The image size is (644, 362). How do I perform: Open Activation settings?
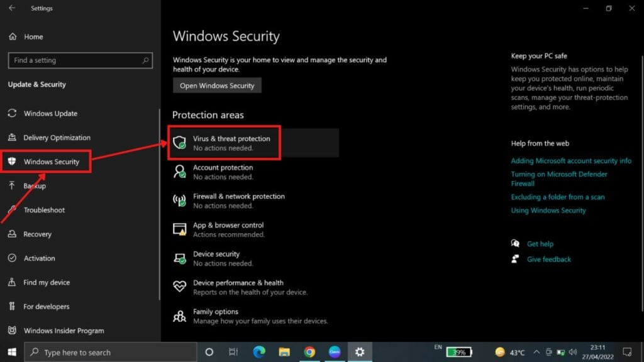[x=39, y=258]
